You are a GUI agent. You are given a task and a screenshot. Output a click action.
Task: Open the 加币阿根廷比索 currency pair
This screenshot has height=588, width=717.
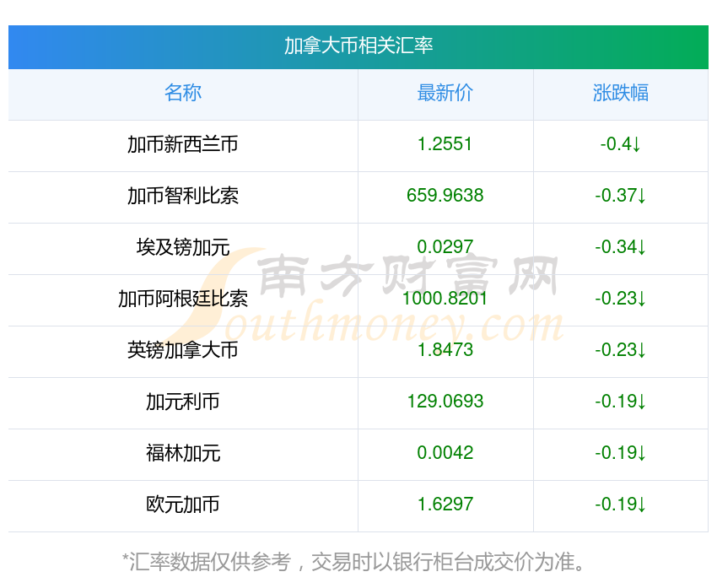183,299
